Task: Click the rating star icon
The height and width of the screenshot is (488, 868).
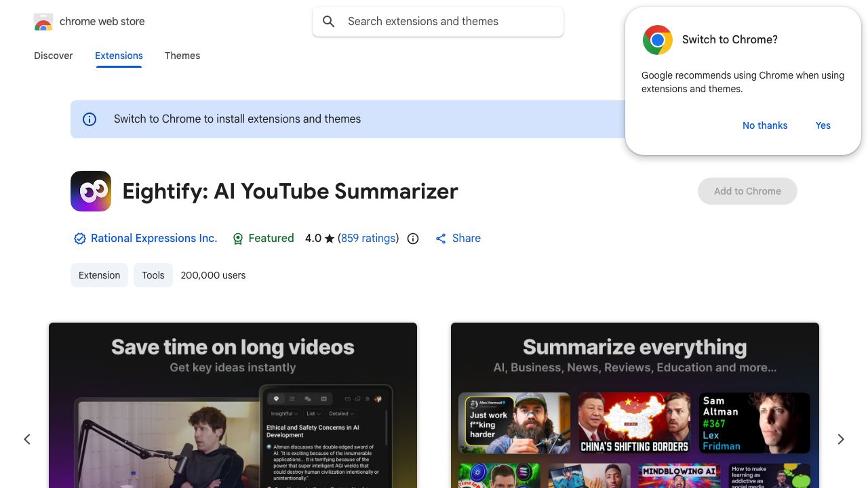Action: coord(330,239)
